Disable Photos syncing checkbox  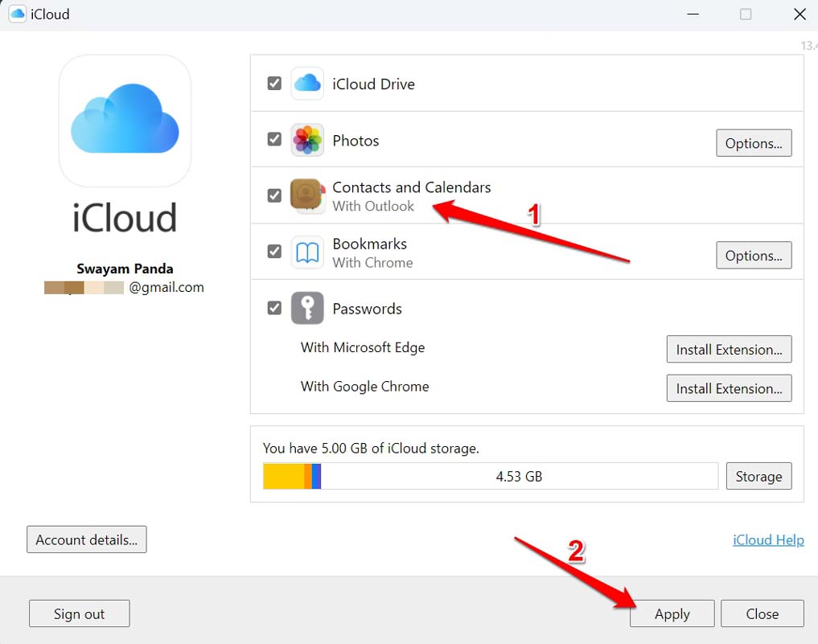[274, 139]
